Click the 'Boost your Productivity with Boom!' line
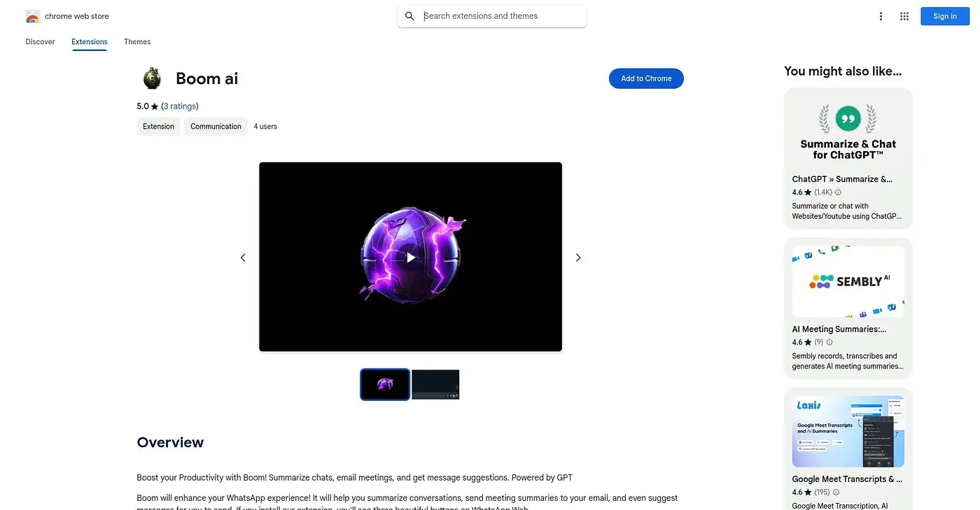Image resolution: width=980 pixels, height=510 pixels. 354,478
